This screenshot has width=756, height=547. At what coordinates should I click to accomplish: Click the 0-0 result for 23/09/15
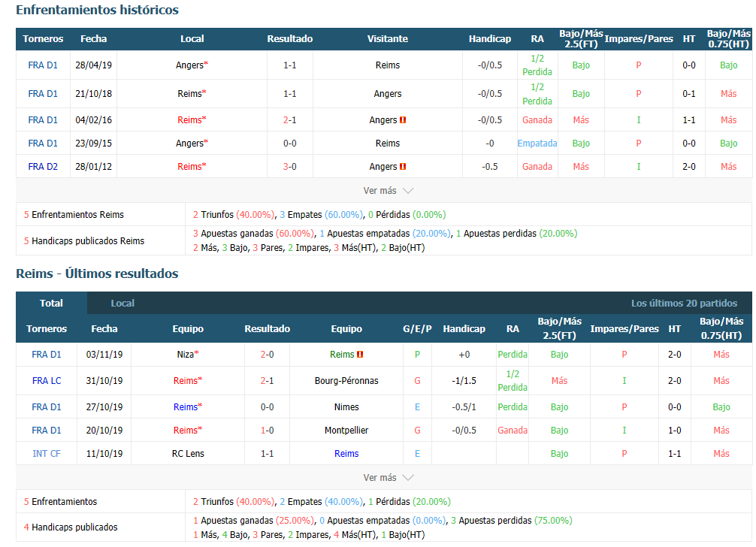[x=290, y=143]
